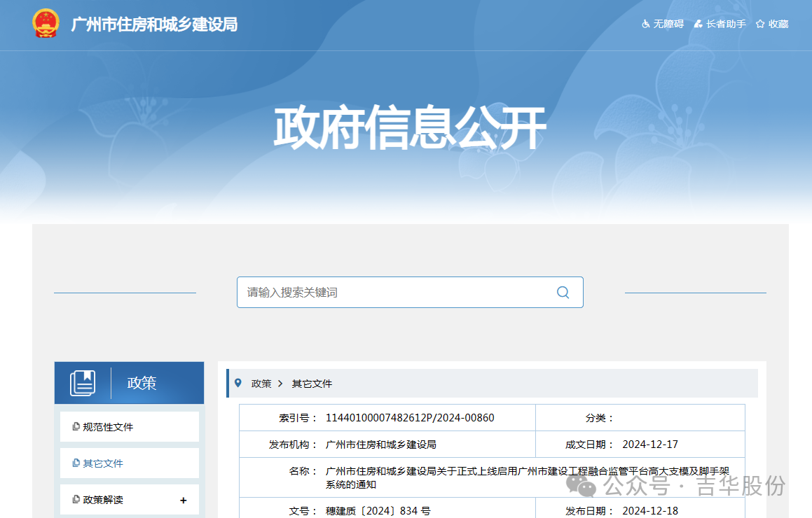Image resolution: width=812 pixels, height=518 pixels.
Task: Click the 收藏 link text
Action: coord(778,24)
